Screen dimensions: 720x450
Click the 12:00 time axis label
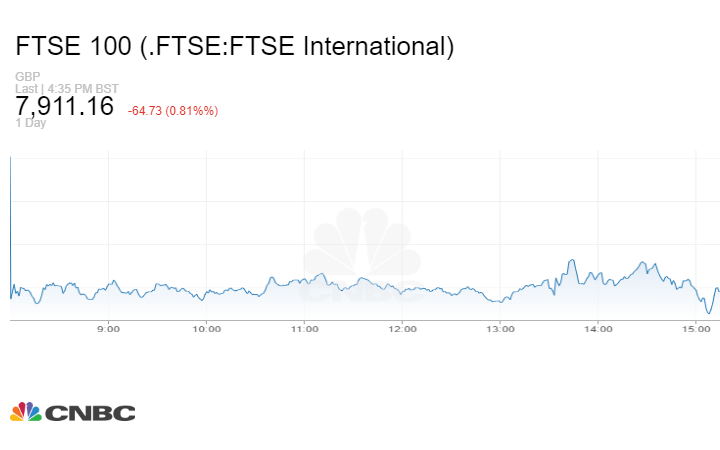(x=402, y=329)
